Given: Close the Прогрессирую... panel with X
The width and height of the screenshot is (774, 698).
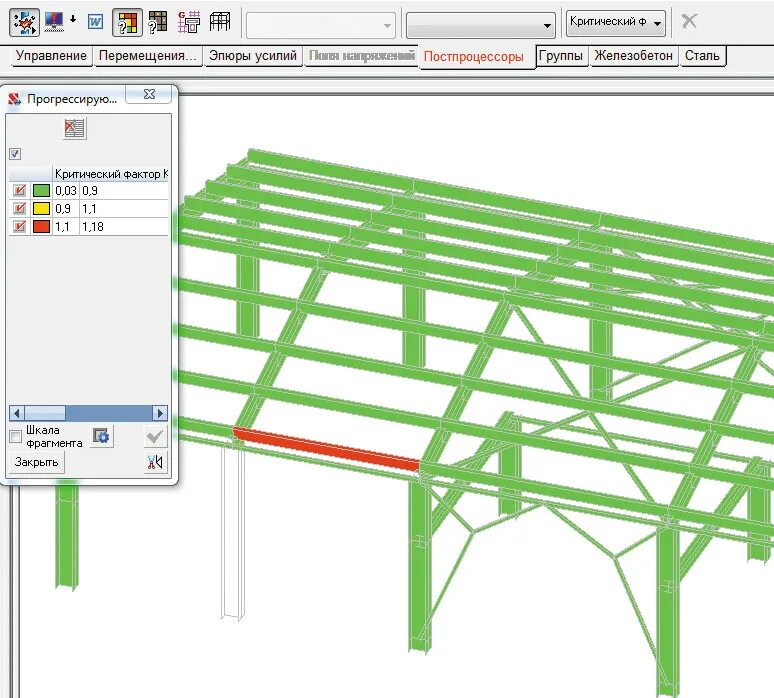Looking at the screenshot, I should (x=150, y=94).
